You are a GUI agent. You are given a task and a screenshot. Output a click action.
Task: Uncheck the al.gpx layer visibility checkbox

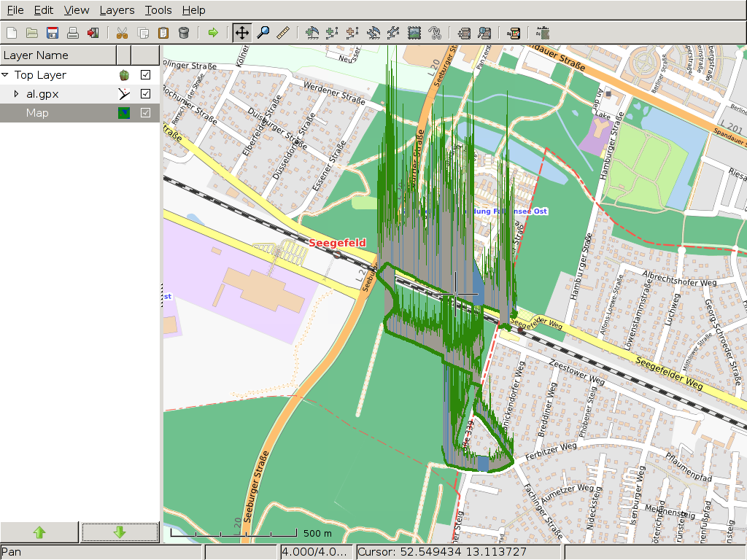(145, 93)
